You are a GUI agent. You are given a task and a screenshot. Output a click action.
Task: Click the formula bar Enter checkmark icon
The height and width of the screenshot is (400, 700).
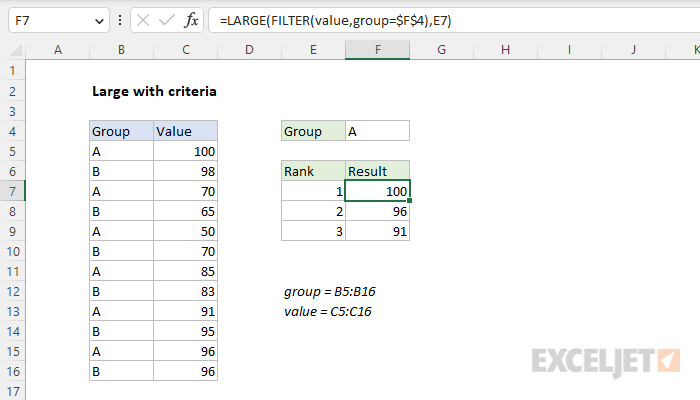click(167, 20)
